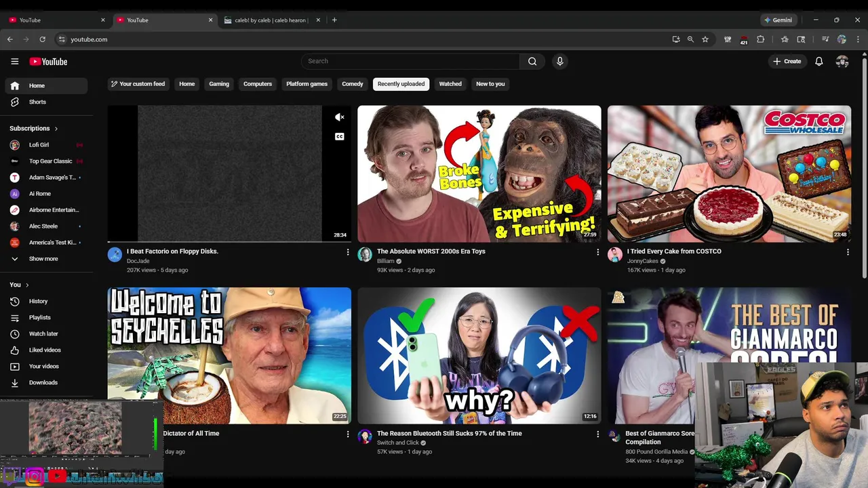Open Lofi Girl subscription channel
The height and width of the screenshot is (488, 868).
click(46, 145)
